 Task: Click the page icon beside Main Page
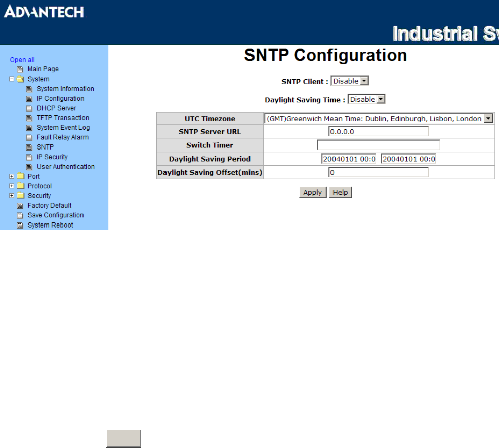20,69
